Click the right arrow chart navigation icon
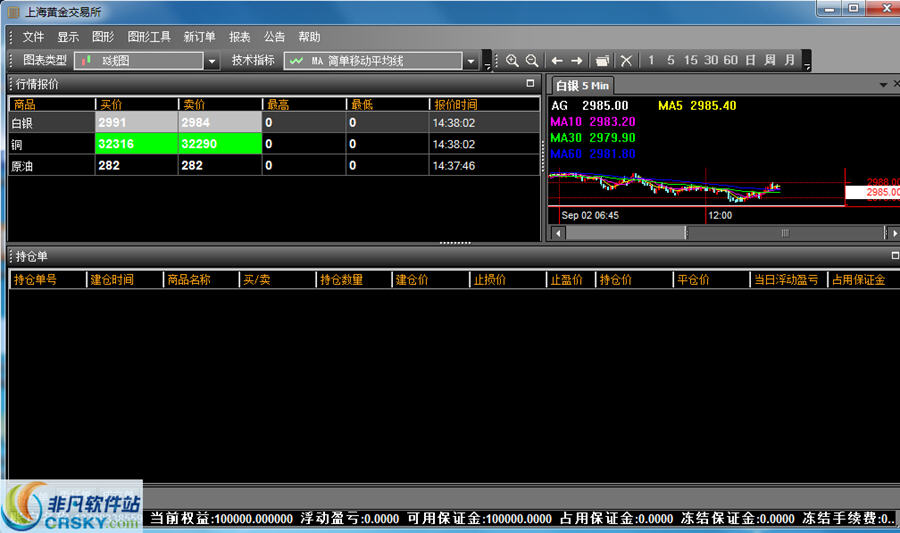Screen dimensions: 900x533 tap(577, 60)
